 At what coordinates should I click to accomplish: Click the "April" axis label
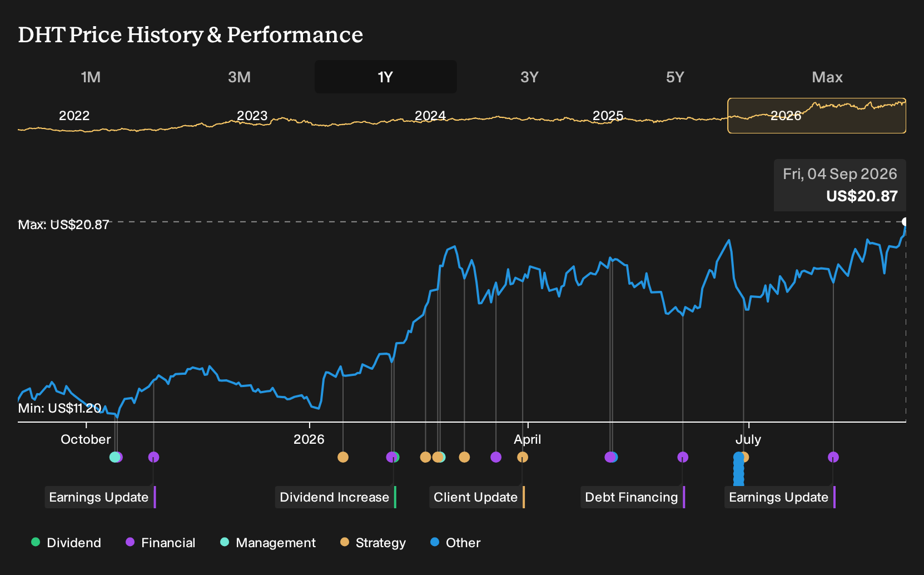point(527,439)
